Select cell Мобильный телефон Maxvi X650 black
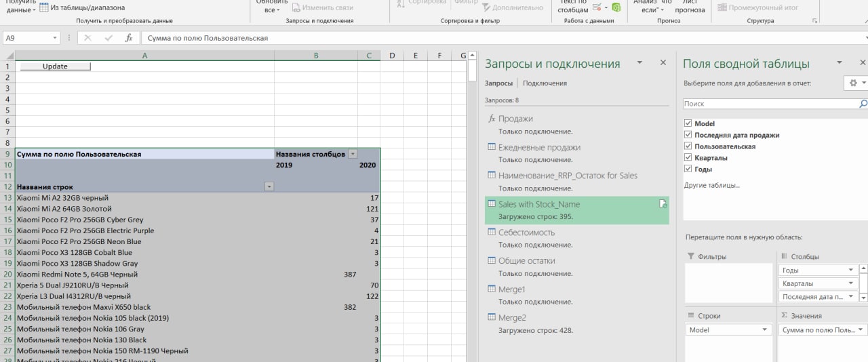 click(144, 307)
